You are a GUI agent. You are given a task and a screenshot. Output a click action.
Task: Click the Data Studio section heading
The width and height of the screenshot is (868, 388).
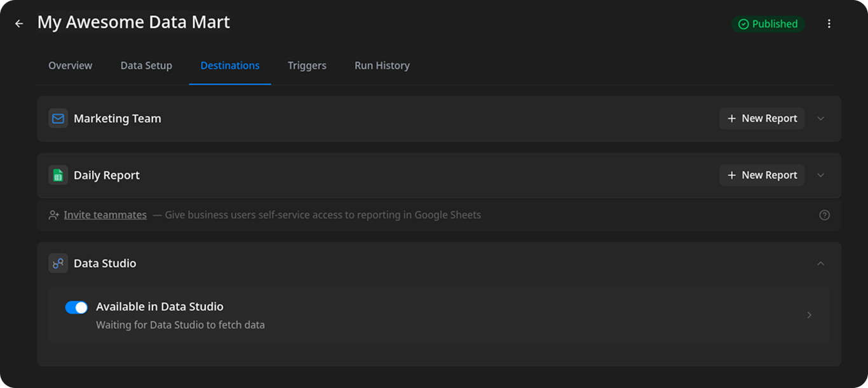tap(105, 263)
